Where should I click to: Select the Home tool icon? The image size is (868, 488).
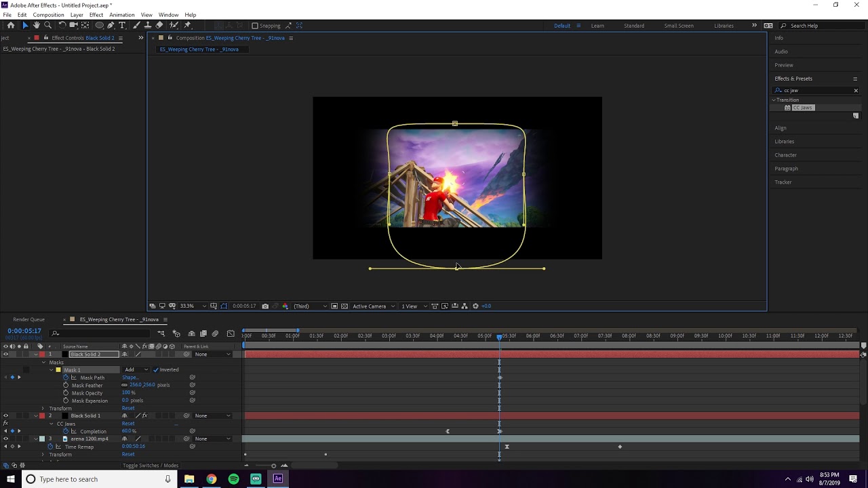coord(11,26)
